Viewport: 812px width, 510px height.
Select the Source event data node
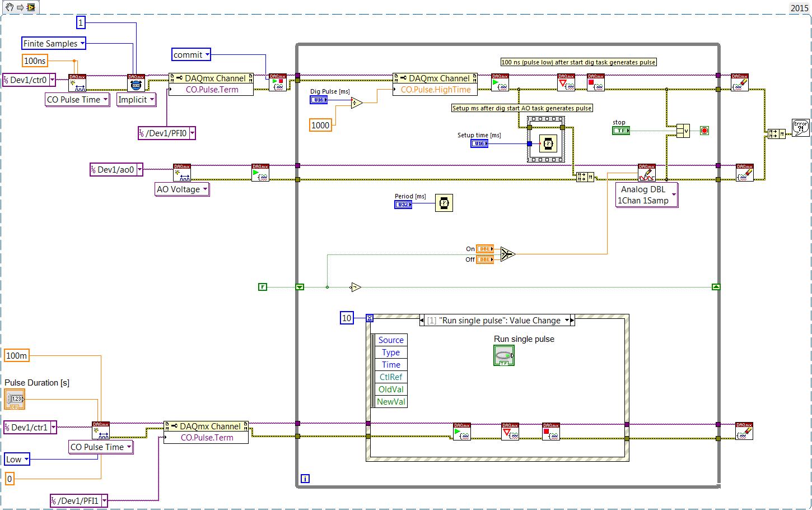coord(391,340)
